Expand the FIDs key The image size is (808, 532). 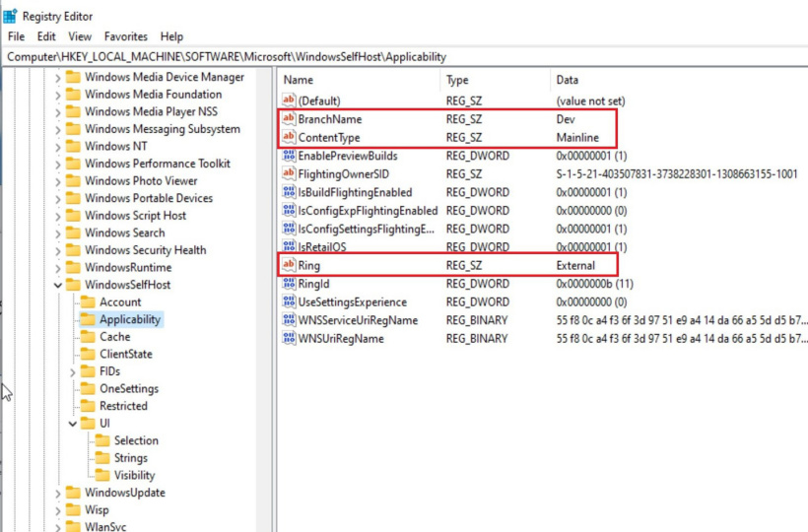pos(73,372)
